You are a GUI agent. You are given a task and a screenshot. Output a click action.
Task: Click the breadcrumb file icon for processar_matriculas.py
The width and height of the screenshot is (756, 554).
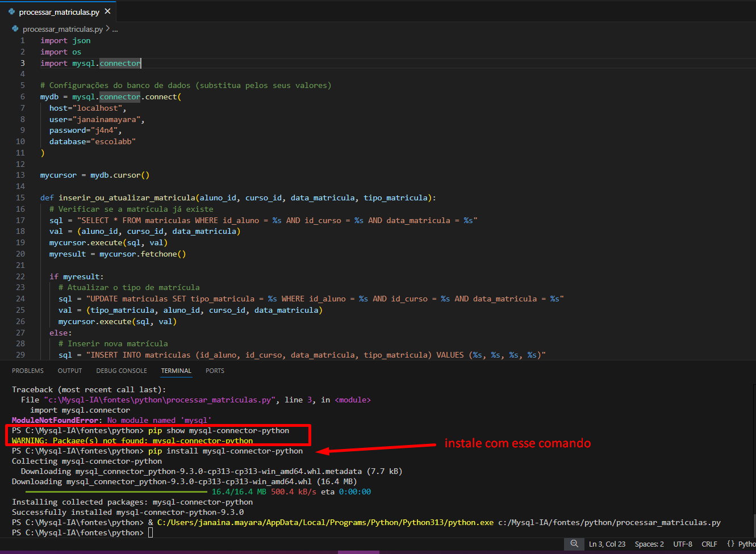(15, 29)
